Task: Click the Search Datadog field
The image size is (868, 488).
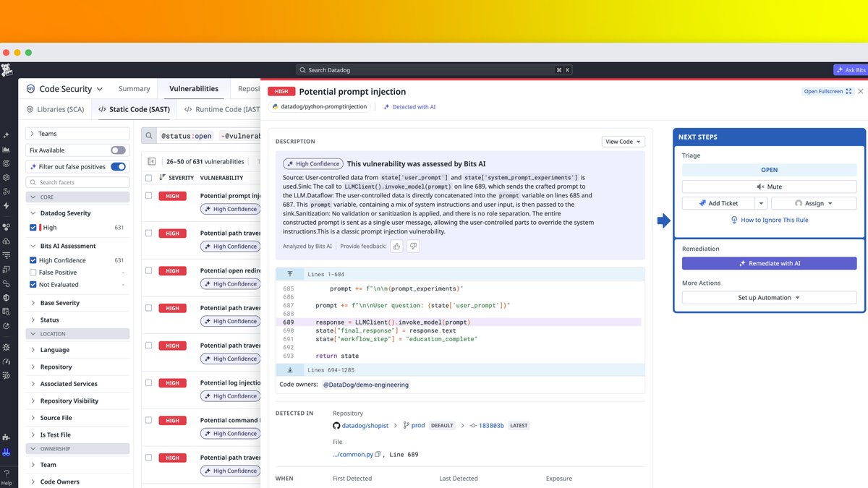Action: [x=434, y=70]
